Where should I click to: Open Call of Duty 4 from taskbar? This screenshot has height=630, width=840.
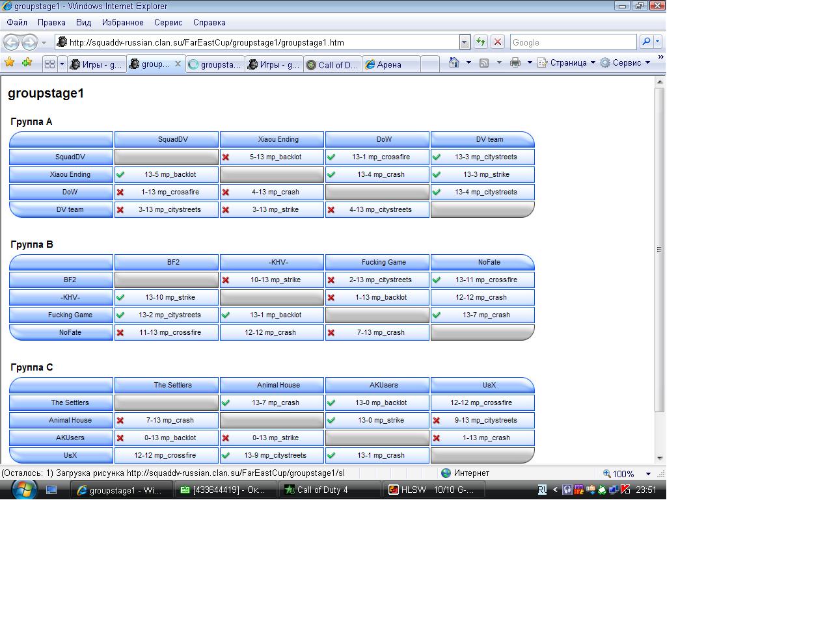point(329,490)
